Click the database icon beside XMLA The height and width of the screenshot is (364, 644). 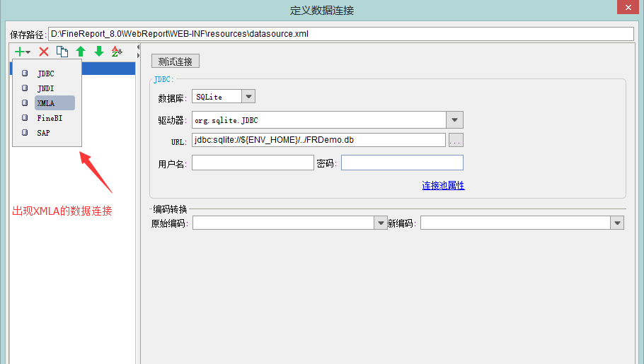(25, 103)
